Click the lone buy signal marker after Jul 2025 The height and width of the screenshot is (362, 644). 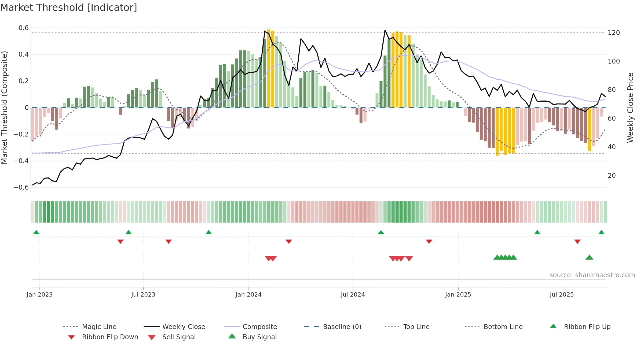[589, 257]
